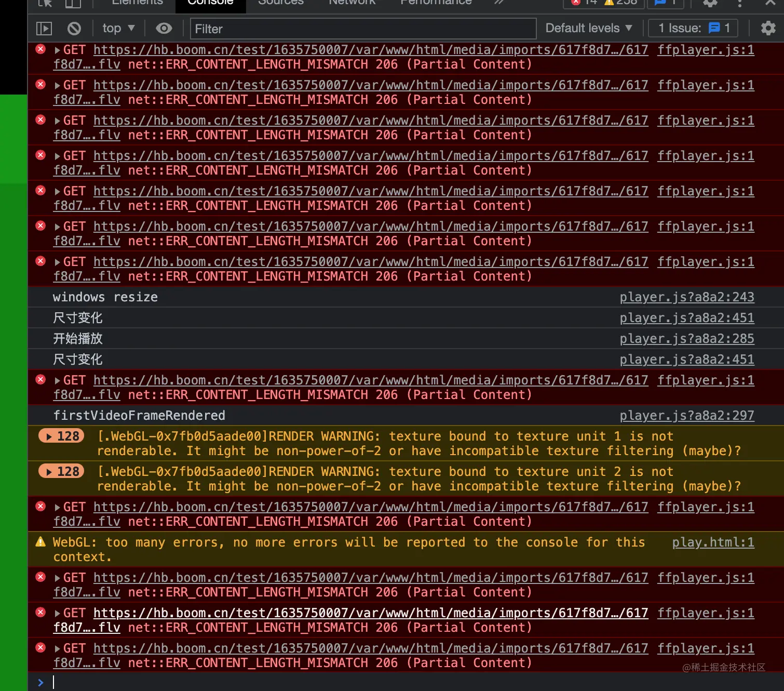
Task: Open the more panels chevron menu
Action: (498, 3)
